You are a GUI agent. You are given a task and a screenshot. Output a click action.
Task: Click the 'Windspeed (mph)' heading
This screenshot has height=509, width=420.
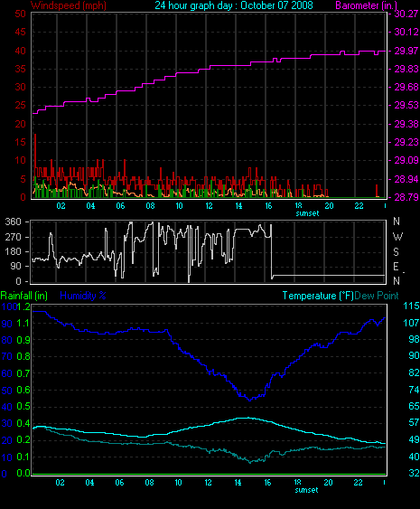pyautogui.click(x=68, y=5)
